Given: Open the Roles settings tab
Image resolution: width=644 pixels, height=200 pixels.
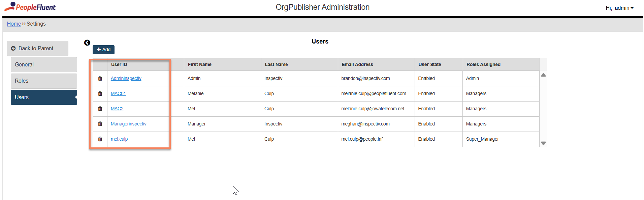Looking at the screenshot, I should coord(44,81).
